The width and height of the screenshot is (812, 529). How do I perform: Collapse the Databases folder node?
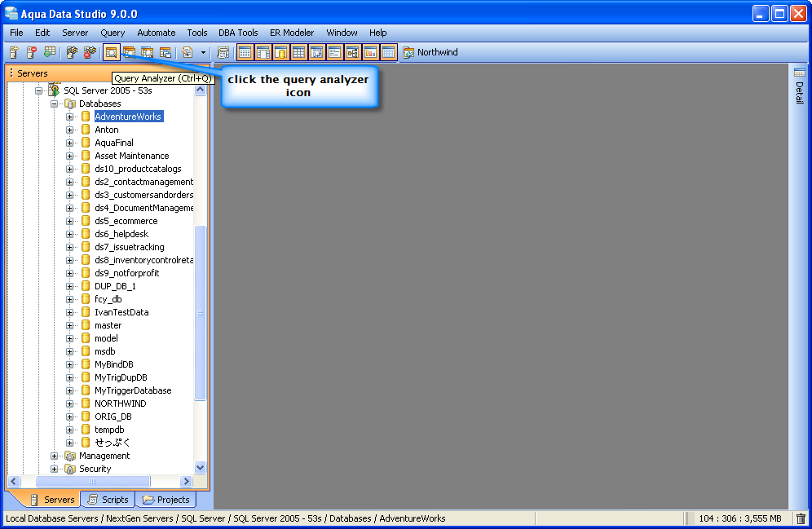(x=54, y=104)
